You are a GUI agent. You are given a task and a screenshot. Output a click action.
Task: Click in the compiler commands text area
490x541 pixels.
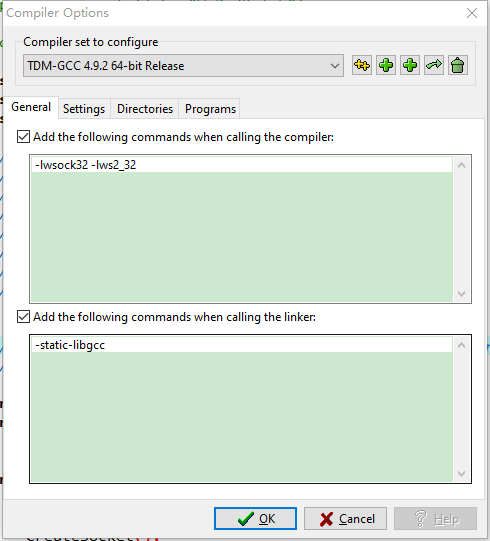tap(242, 229)
